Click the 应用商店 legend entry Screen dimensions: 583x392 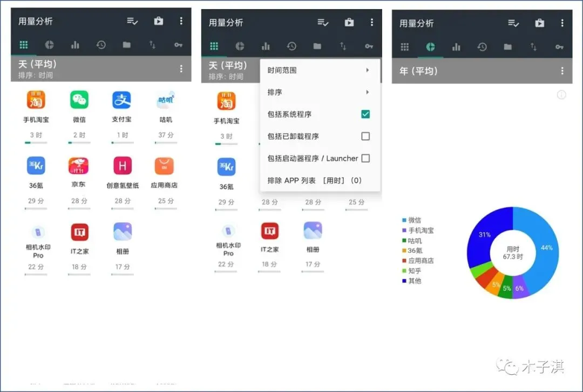point(418,260)
